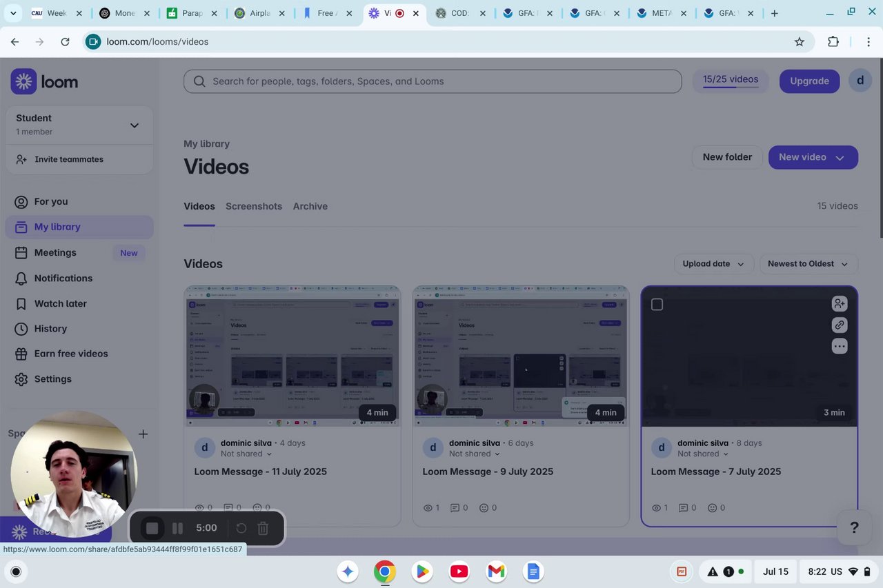
Task: Open Loom Message - 11 July 2025 title
Action: [261, 472]
